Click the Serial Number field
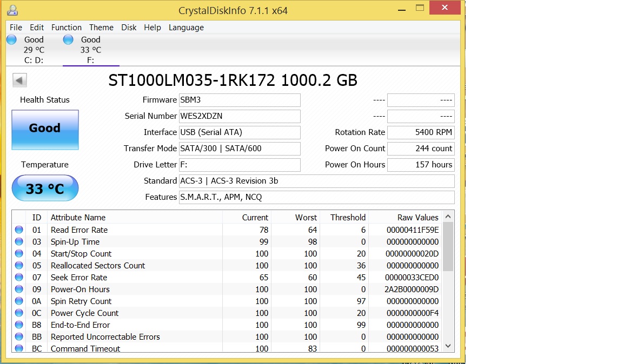 tap(240, 116)
